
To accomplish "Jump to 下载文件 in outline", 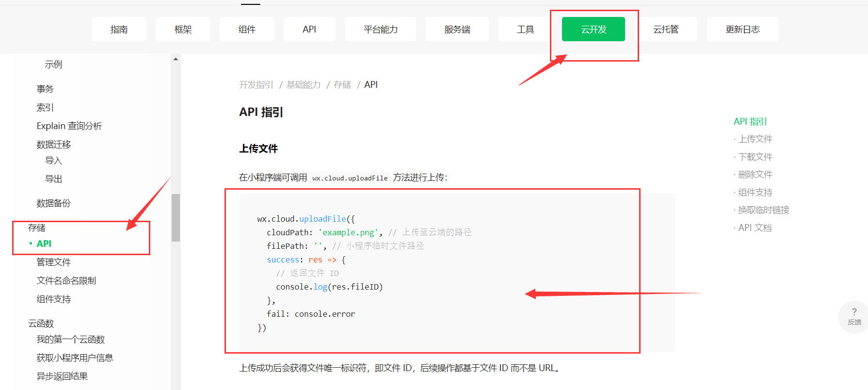I will (x=755, y=157).
